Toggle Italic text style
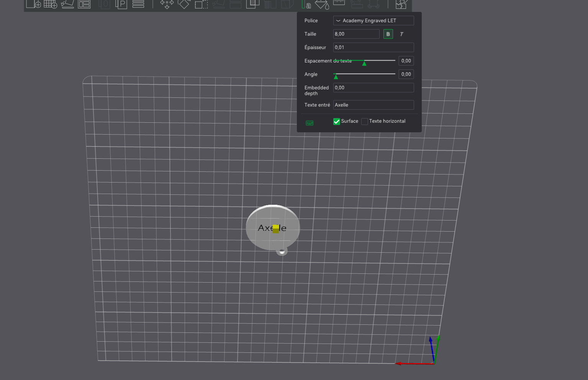The width and height of the screenshot is (588, 380). tap(401, 34)
